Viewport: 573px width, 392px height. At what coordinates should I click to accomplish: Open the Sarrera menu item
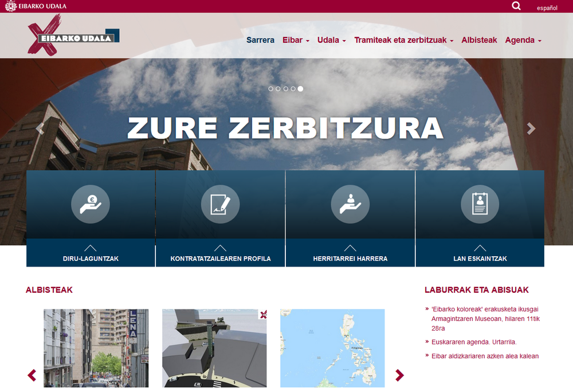tap(260, 40)
